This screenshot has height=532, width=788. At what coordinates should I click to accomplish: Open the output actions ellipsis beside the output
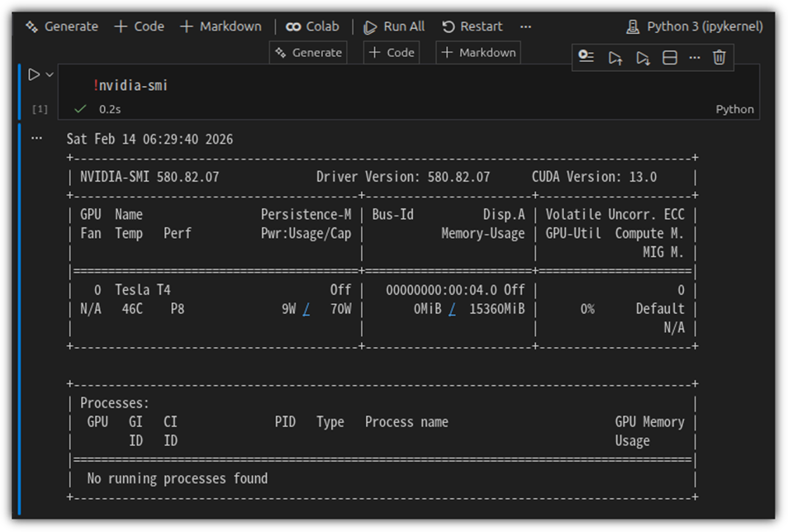tap(36, 138)
